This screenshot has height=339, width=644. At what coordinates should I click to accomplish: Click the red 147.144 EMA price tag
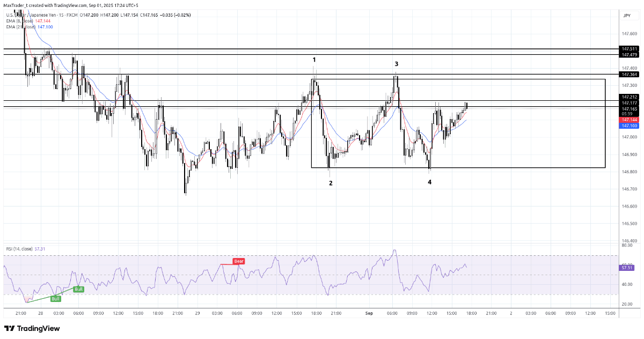(630, 120)
